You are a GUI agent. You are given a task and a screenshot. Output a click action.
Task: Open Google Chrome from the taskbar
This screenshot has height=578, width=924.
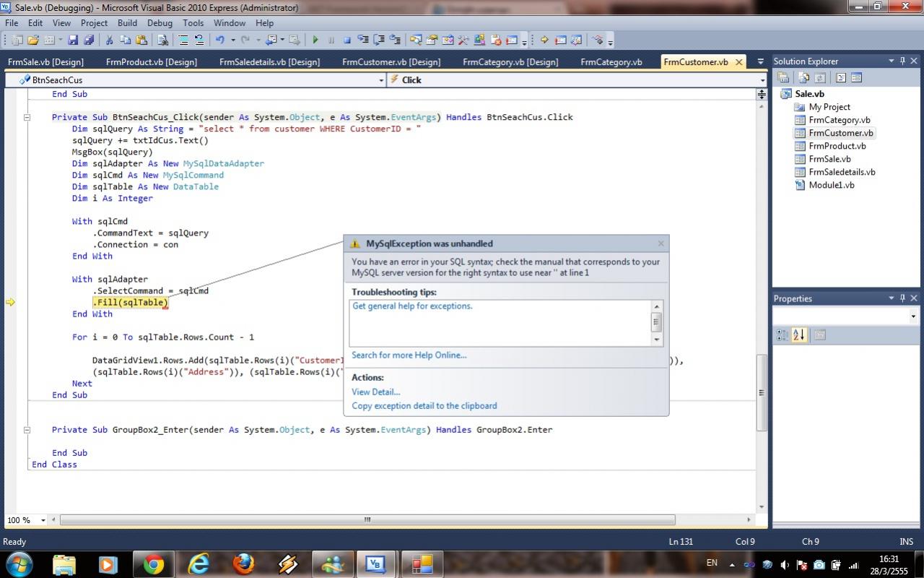tap(153, 564)
